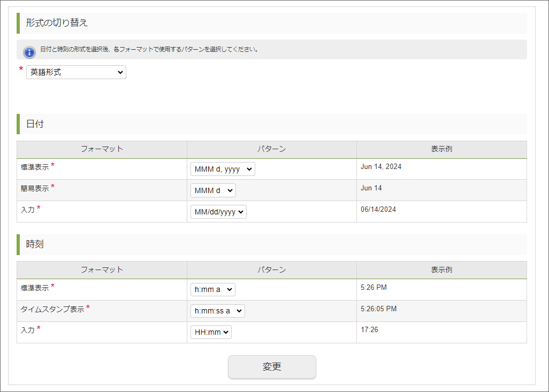Click the 17:26 display example
The image size is (549, 392).
coord(369,330)
